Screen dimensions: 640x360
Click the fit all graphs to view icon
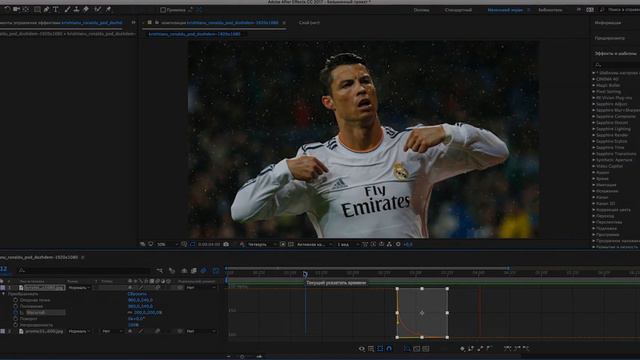coord(425,349)
